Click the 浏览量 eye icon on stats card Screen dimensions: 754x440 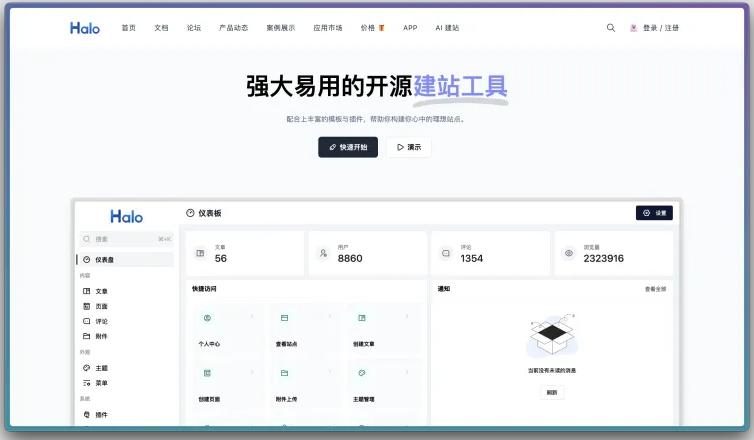[x=569, y=254]
